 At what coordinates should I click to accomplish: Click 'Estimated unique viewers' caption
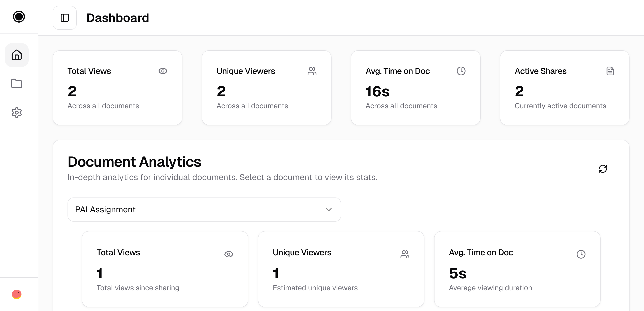pyautogui.click(x=315, y=288)
